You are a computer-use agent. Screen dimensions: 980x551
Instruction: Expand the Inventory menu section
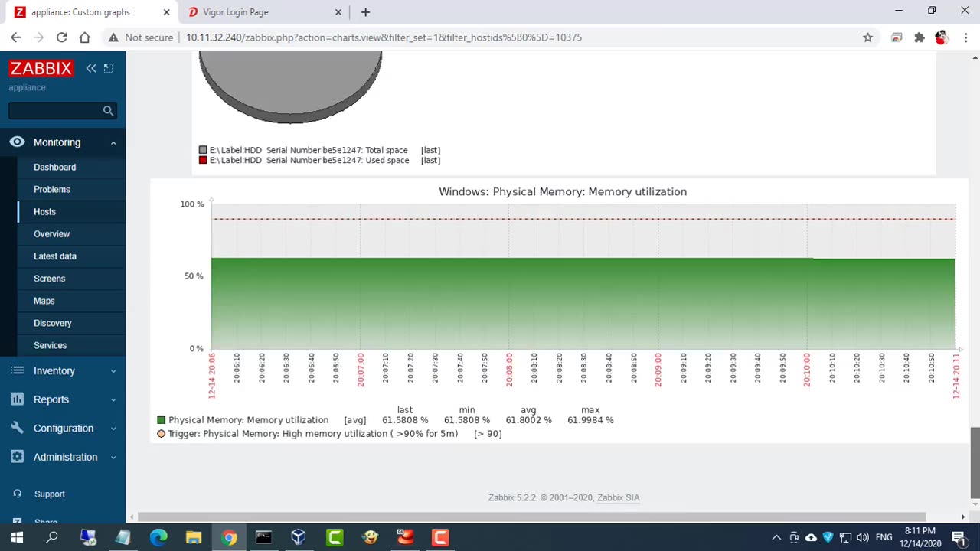63,370
